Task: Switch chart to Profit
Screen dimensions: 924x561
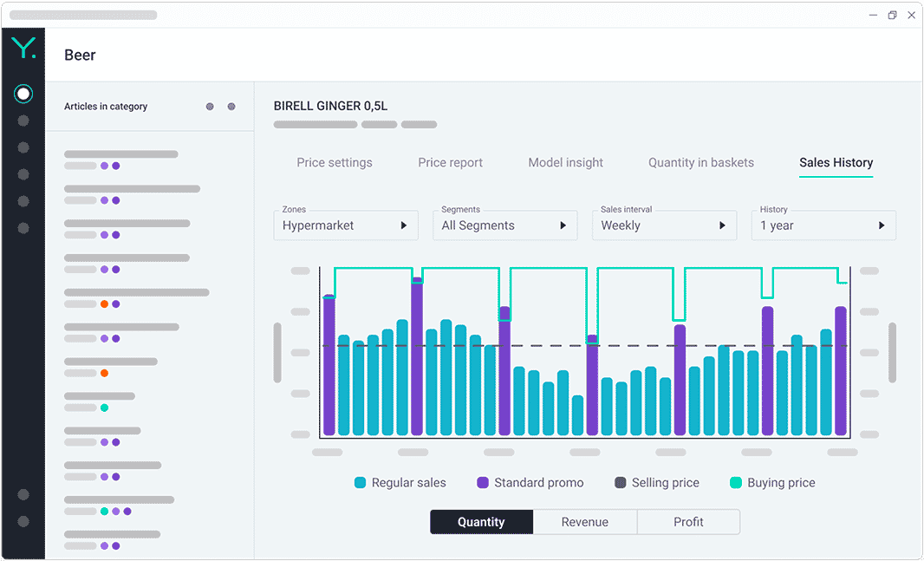Action: point(688,521)
